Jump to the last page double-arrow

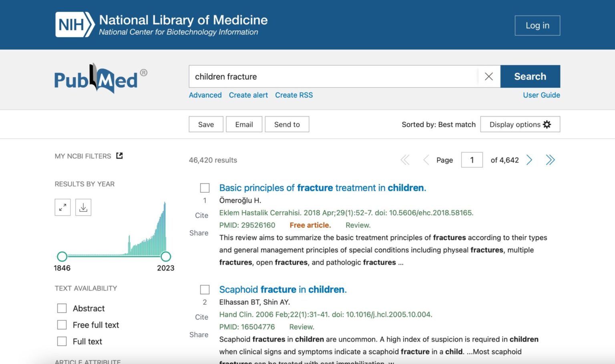[x=551, y=160]
